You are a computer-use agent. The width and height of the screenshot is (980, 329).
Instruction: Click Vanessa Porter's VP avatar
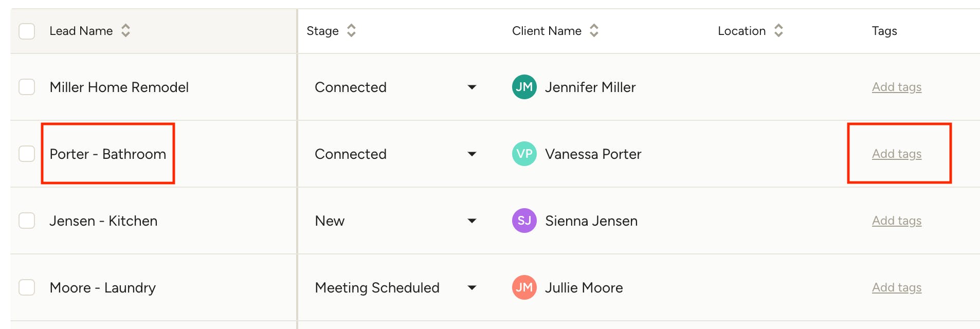point(524,154)
